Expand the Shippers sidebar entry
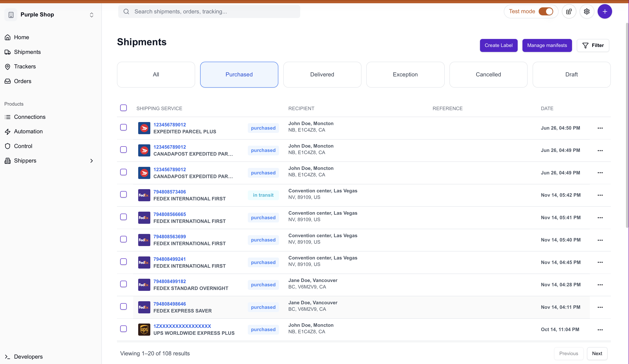 click(91, 161)
